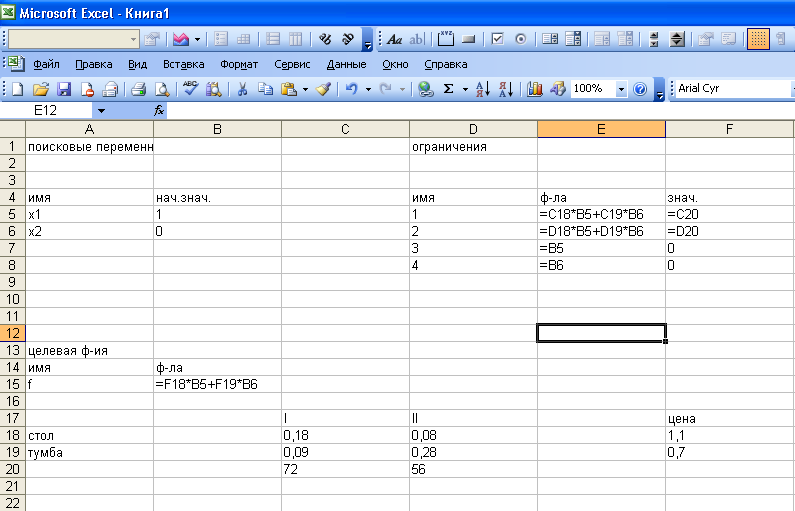Click the Open file folder icon

(x=40, y=89)
